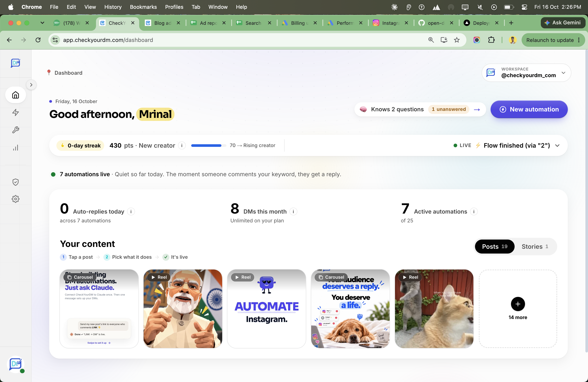Click the Ask Gemini button

click(563, 23)
